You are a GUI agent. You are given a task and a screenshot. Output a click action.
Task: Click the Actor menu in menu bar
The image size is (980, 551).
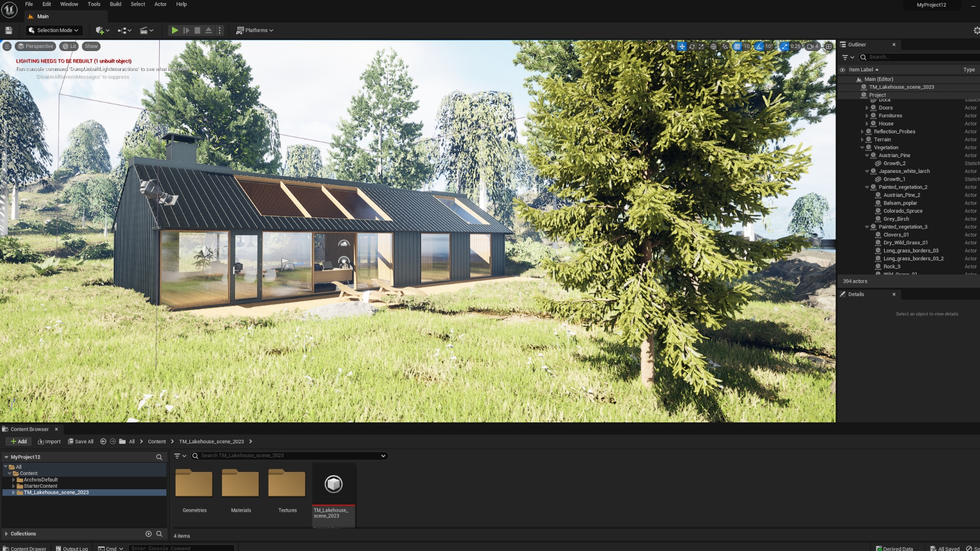(x=160, y=4)
